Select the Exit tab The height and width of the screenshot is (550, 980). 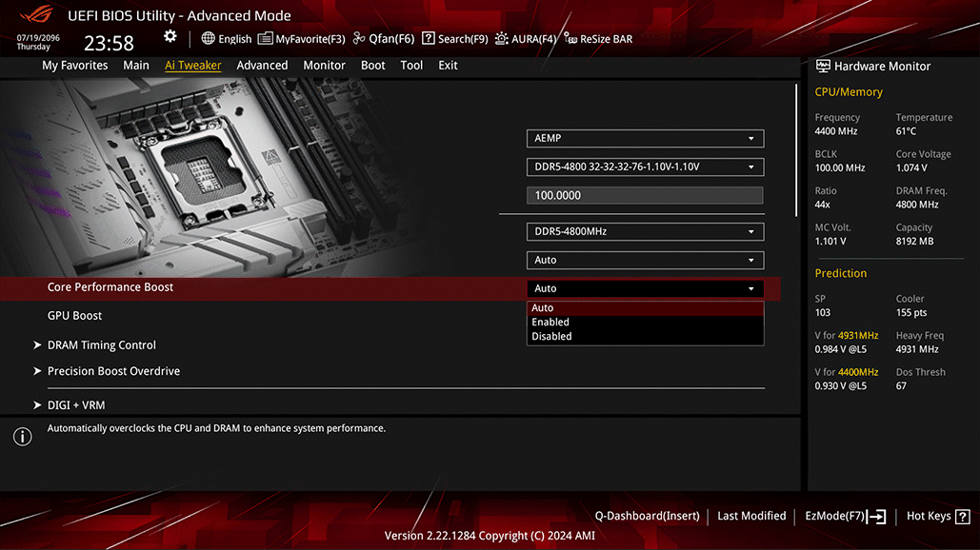449,66
